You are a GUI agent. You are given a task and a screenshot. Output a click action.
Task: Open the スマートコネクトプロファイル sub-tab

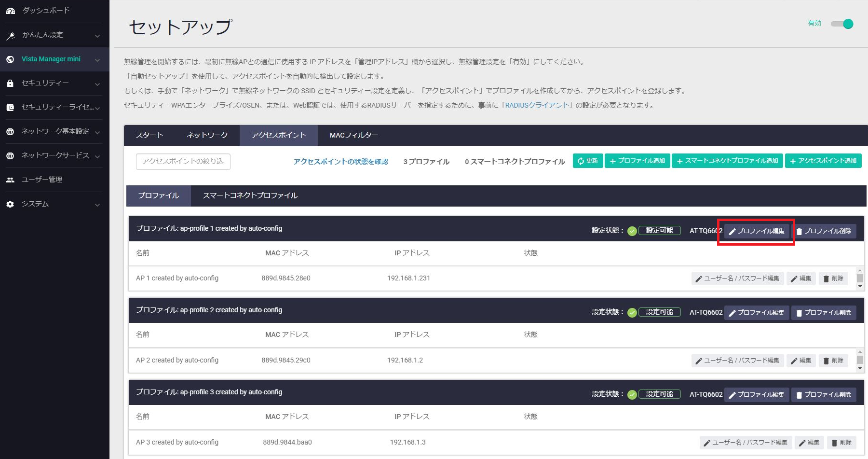250,195
